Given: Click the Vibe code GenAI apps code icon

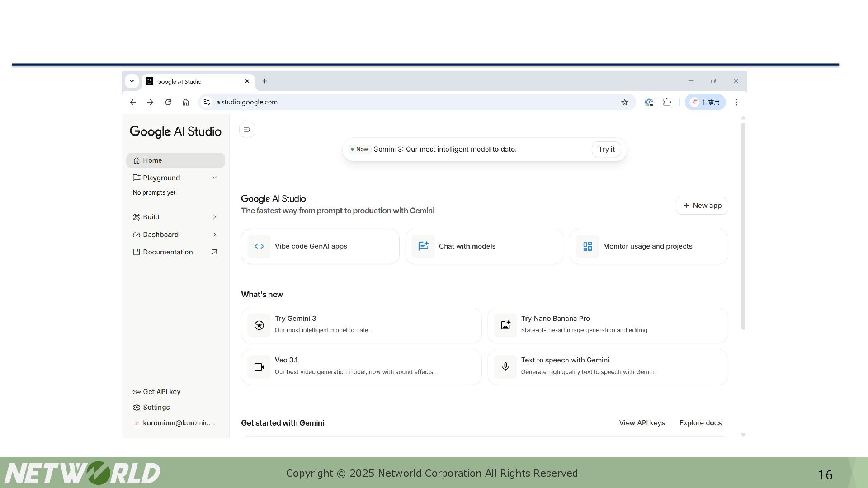Looking at the screenshot, I should click(x=259, y=246).
